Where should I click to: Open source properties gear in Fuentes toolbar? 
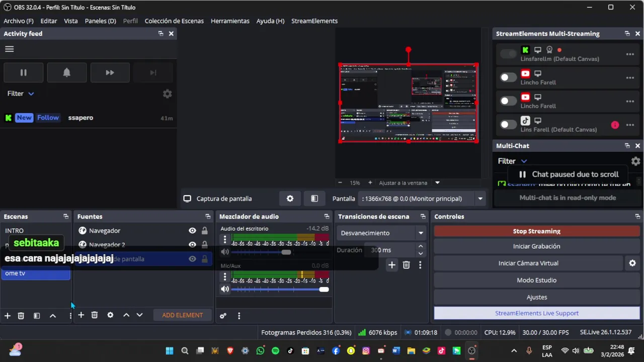(110, 315)
